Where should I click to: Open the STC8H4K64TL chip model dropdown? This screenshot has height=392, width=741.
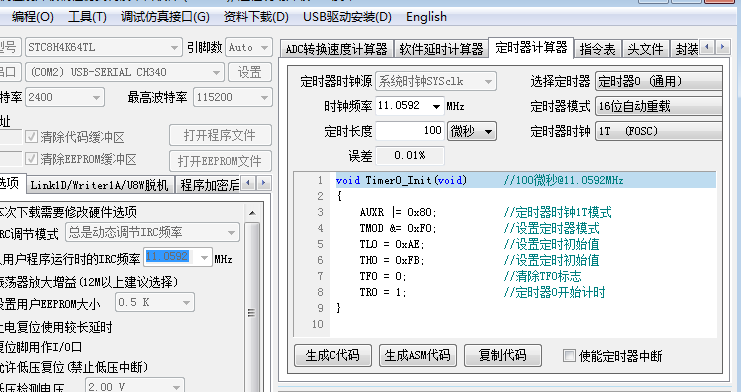click(x=103, y=47)
